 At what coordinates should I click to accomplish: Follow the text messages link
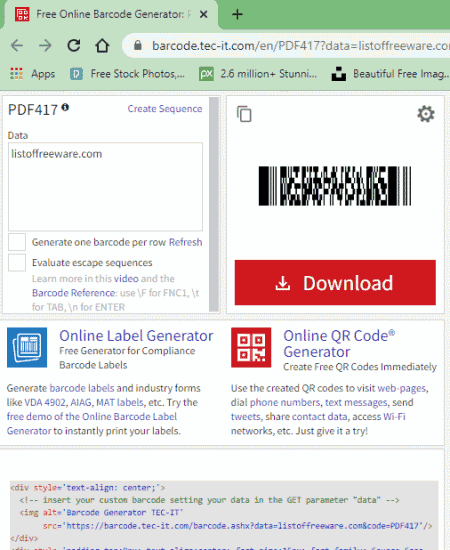pyautogui.click(x=356, y=402)
